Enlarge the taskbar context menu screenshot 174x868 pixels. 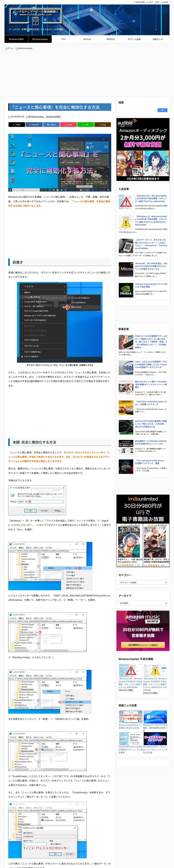point(60,322)
